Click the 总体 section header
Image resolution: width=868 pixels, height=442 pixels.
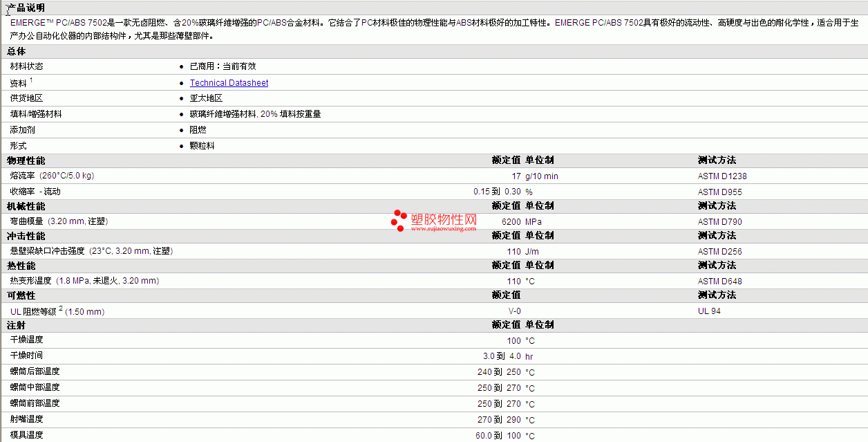point(17,51)
